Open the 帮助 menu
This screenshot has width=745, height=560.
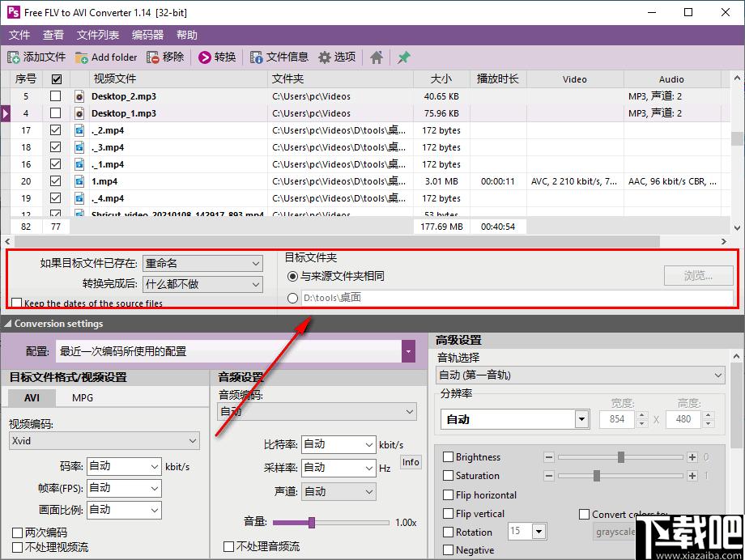coord(187,35)
